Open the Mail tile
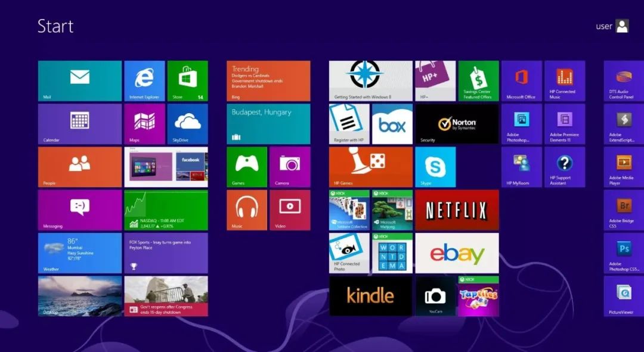 tap(80, 81)
